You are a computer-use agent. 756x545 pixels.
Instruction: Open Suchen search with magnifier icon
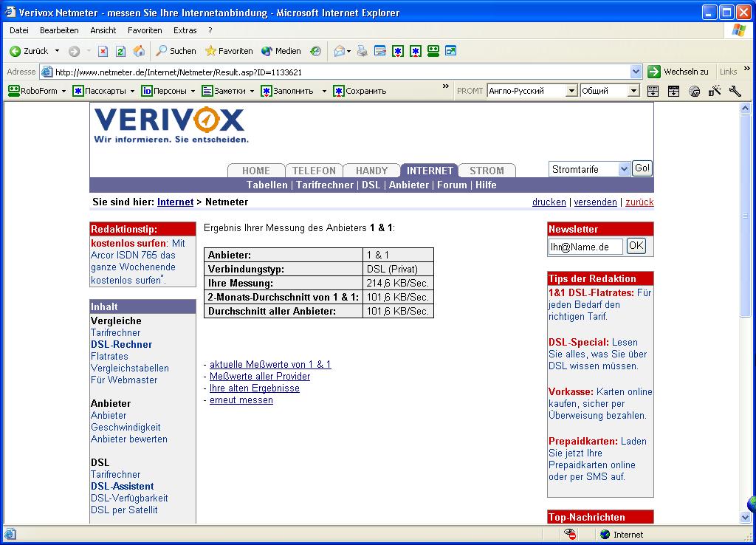click(176, 51)
